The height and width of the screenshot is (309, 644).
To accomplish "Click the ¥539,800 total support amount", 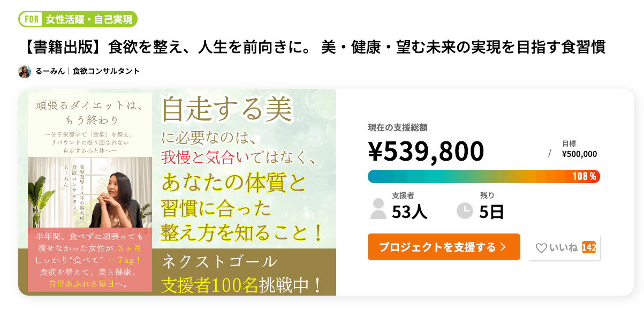I will pos(426,151).
